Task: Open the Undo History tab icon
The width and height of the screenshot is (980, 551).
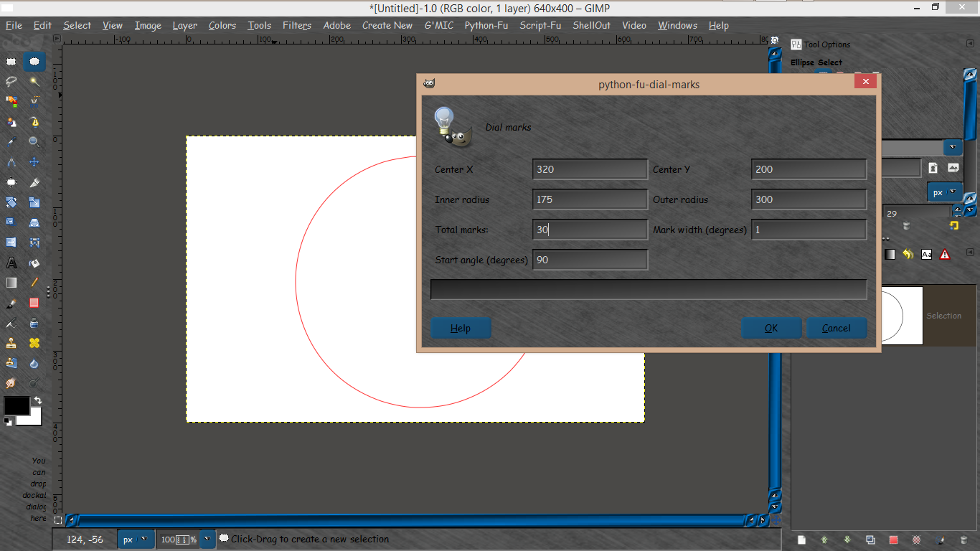Action: (x=908, y=254)
